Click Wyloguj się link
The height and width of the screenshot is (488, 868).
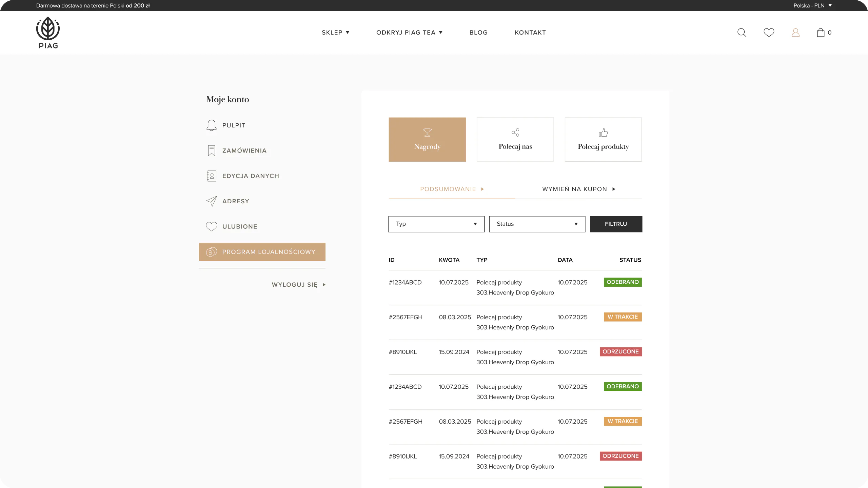[x=298, y=285]
